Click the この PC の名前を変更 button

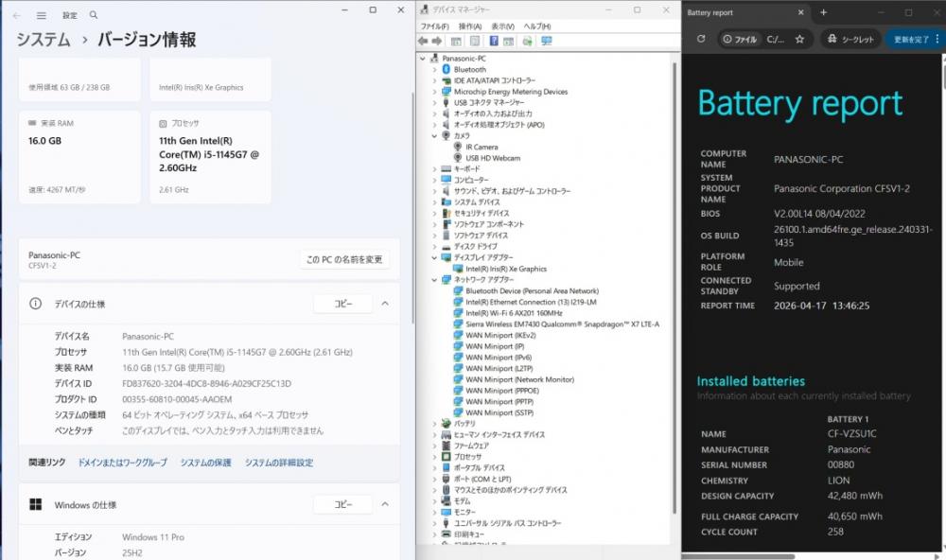(x=344, y=259)
